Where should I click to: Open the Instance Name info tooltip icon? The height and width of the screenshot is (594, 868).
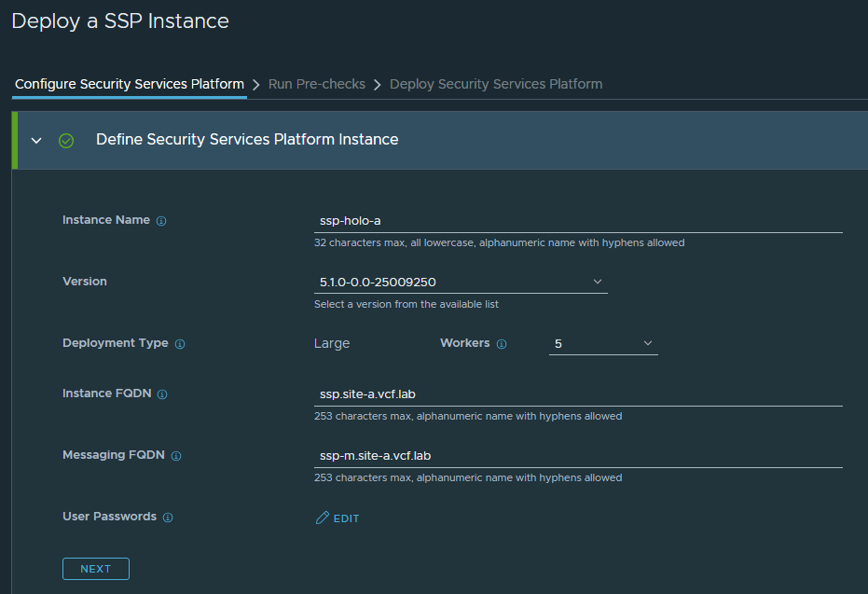pyautogui.click(x=161, y=221)
